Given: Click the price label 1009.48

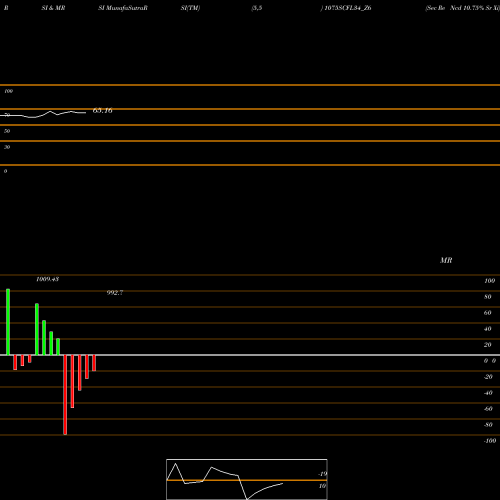Looking at the screenshot, I should (x=48, y=279).
